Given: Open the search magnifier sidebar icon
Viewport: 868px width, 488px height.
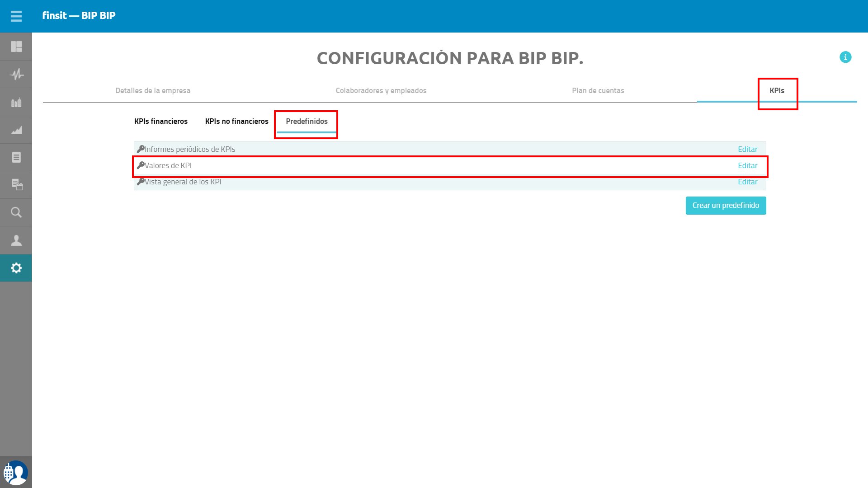Looking at the screenshot, I should coord(16,212).
